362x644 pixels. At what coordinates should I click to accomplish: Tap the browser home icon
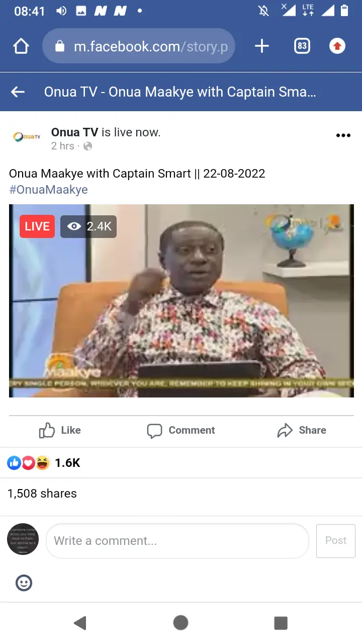pos(21,46)
